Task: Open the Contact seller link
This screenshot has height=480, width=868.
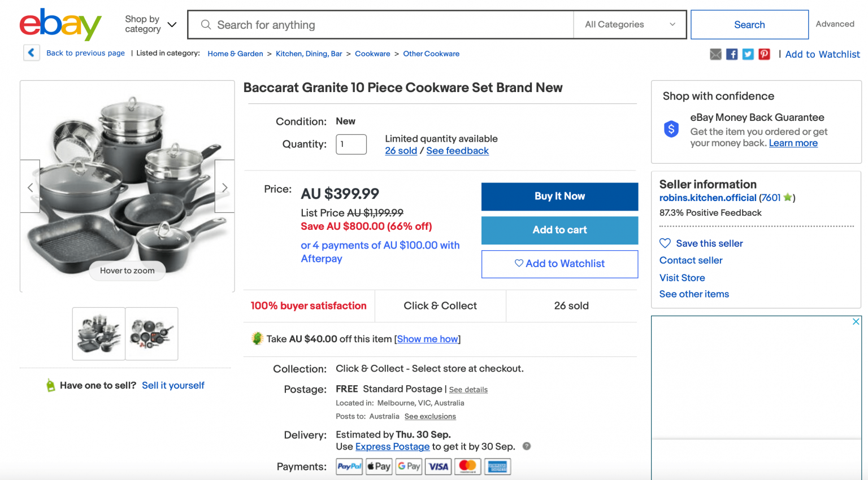Action: 691,260
